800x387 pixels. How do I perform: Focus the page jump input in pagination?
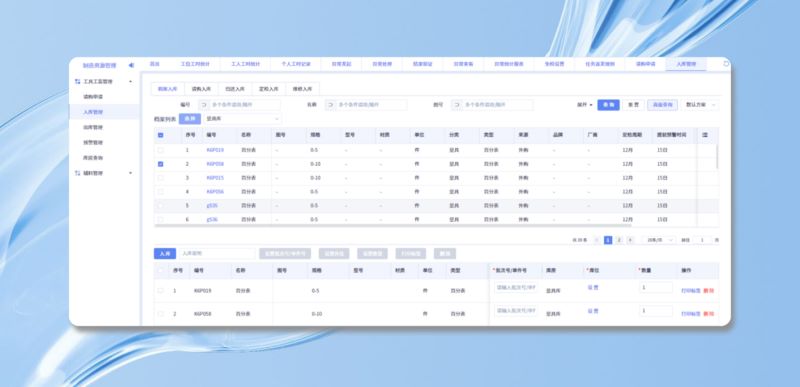pos(702,240)
